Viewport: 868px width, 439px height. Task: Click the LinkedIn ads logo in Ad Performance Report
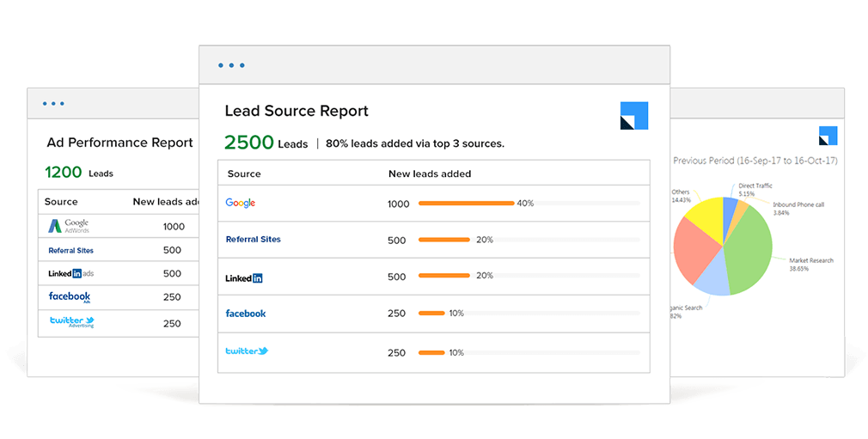pos(70,273)
